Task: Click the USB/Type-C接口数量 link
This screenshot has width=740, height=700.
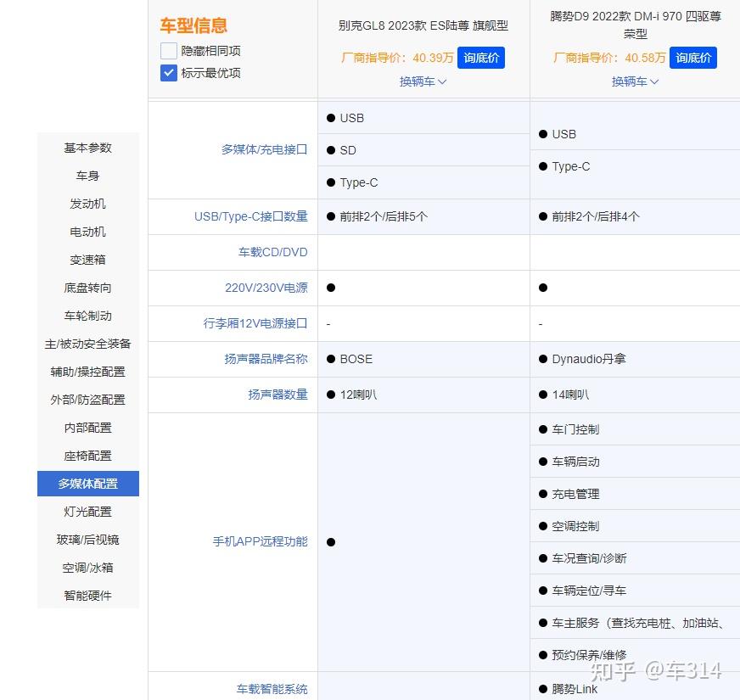Action: tap(249, 216)
